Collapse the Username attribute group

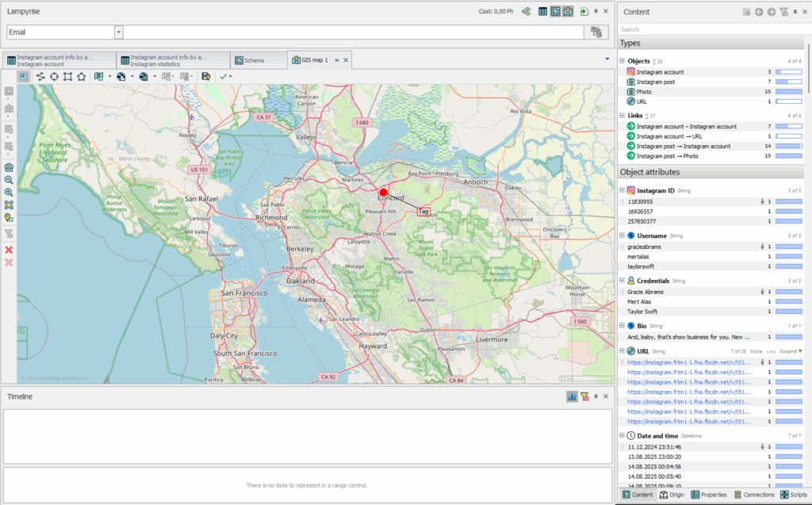622,235
